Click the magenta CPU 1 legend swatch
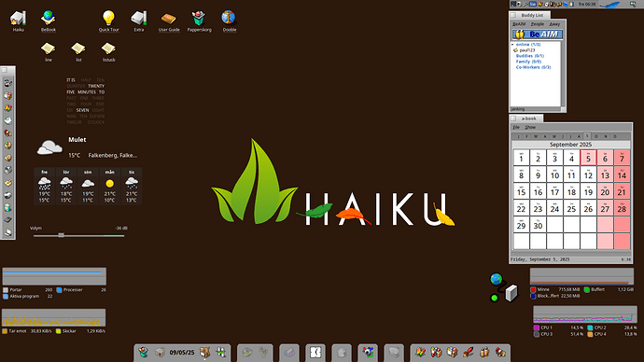Viewport: 644px width, 362px height. 537,327
